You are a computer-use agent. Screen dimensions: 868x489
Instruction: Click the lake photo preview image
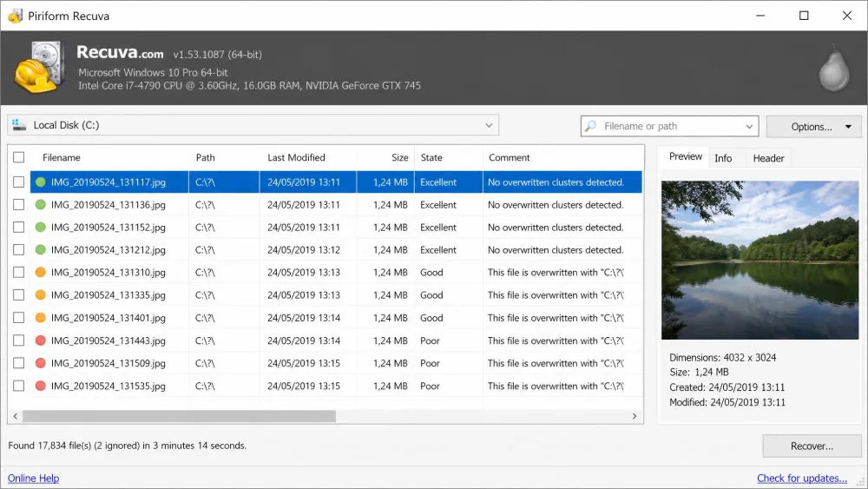[759, 260]
